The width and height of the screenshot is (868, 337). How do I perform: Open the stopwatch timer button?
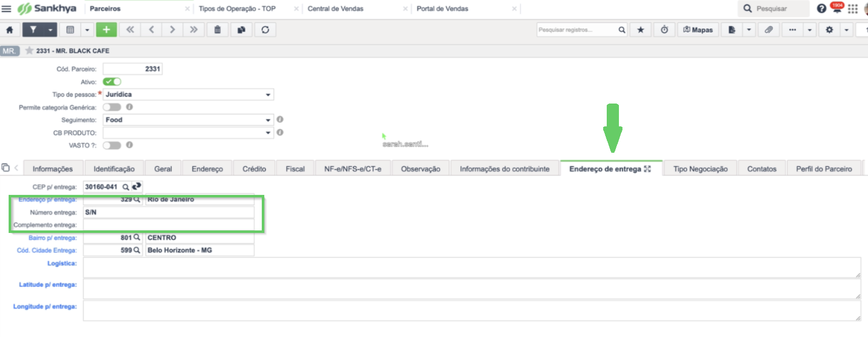[665, 30]
